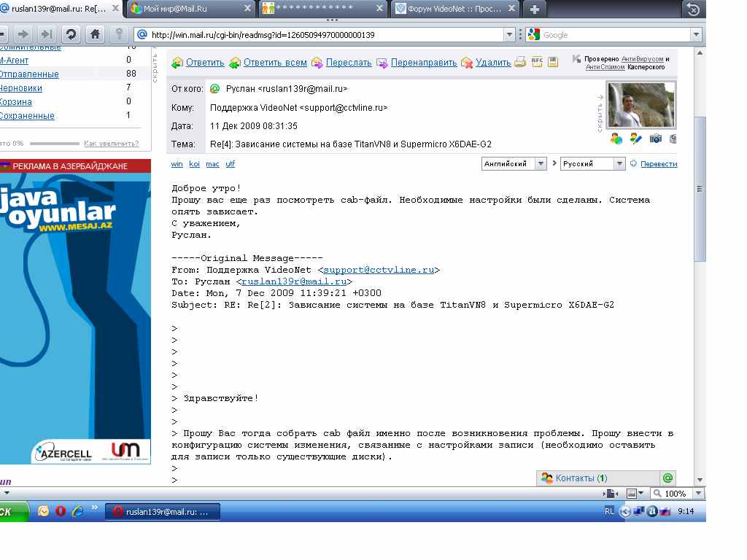Switch encoding to win
The height and width of the screenshot is (560, 747).
pyautogui.click(x=177, y=164)
